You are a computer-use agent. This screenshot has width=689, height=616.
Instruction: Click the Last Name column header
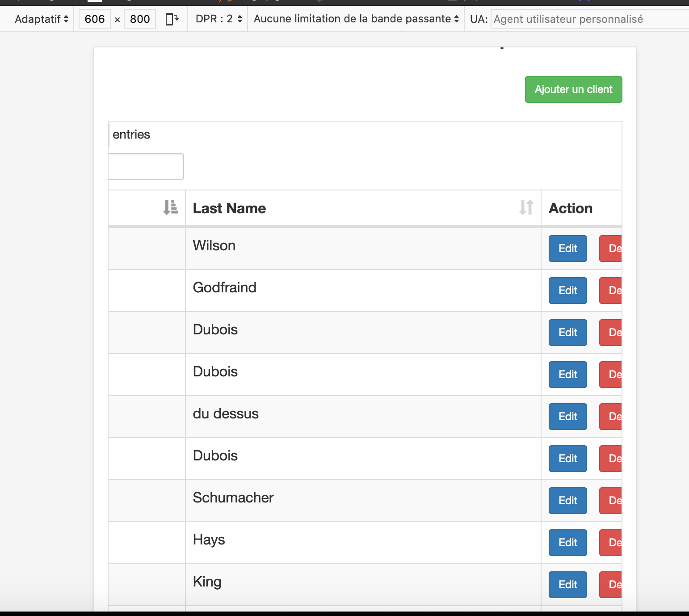click(363, 208)
